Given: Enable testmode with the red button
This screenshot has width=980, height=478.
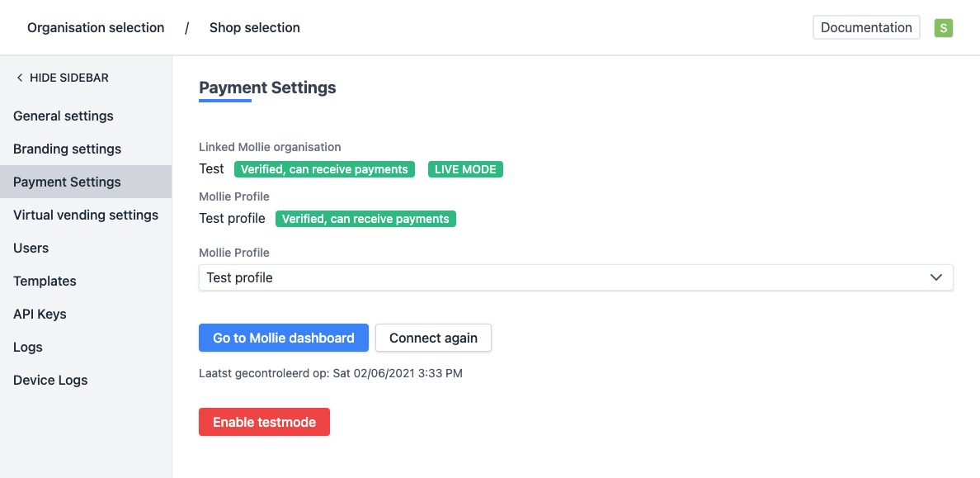Looking at the screenshot, I should click(264, 422).
